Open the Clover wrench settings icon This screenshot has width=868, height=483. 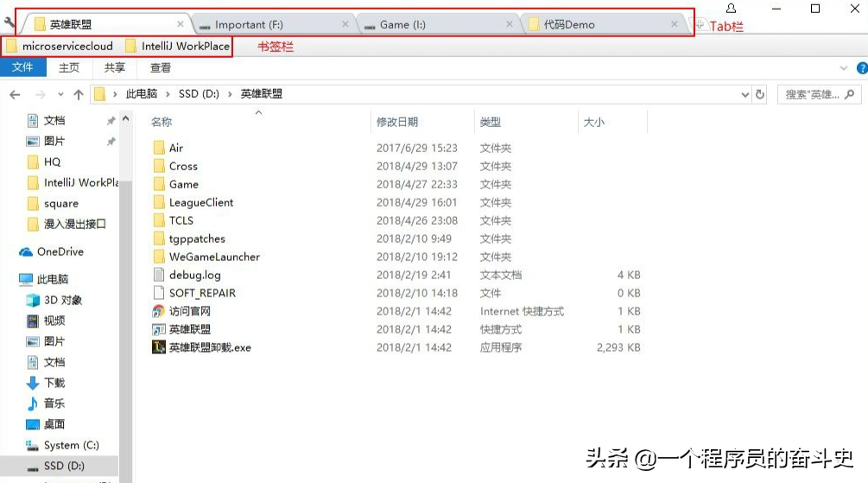pos(9,23)
